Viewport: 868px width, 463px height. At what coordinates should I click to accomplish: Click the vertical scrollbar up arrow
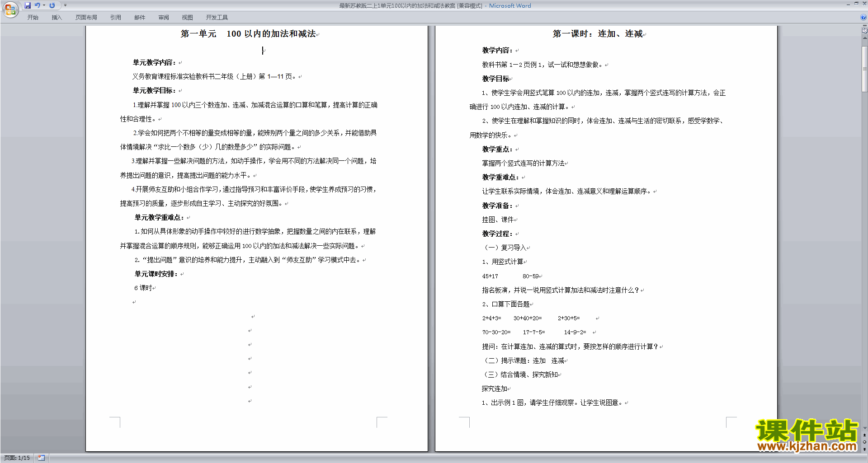(x=864, y=38)
